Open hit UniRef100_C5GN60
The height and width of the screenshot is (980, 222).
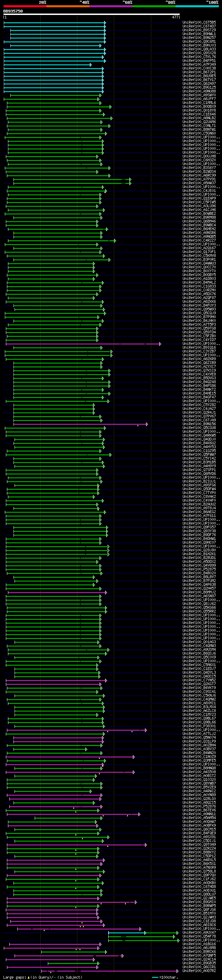(199, 133)
